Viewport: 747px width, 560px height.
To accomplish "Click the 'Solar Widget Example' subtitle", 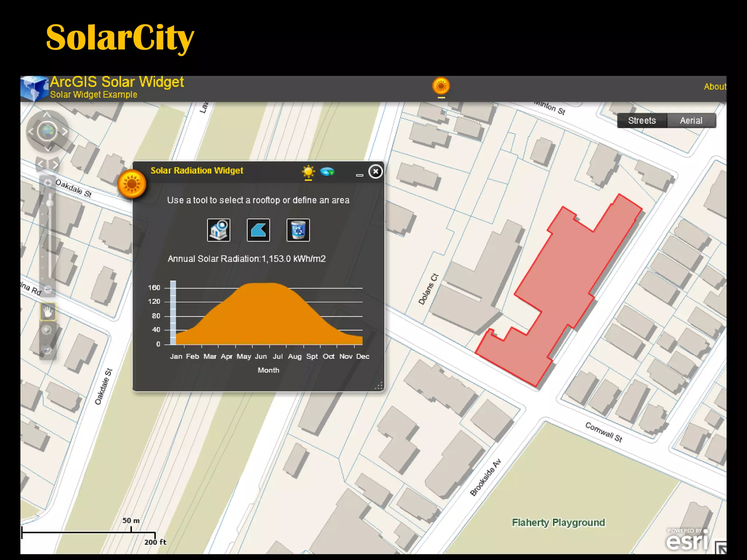I will pos(94,95).
